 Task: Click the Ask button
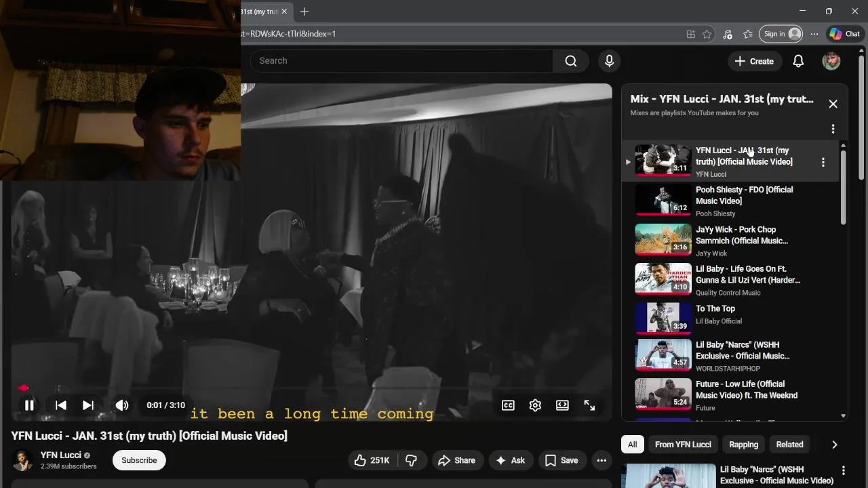click(511, 460)
